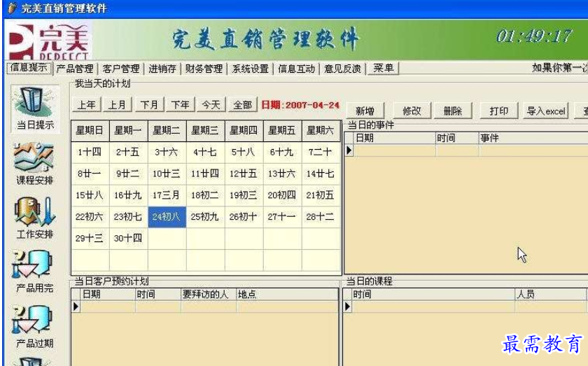Open the 当日提示 sidebar icon
Viewport: 588px width, 366px height.
pyautogui.click(x=35, y=108)
